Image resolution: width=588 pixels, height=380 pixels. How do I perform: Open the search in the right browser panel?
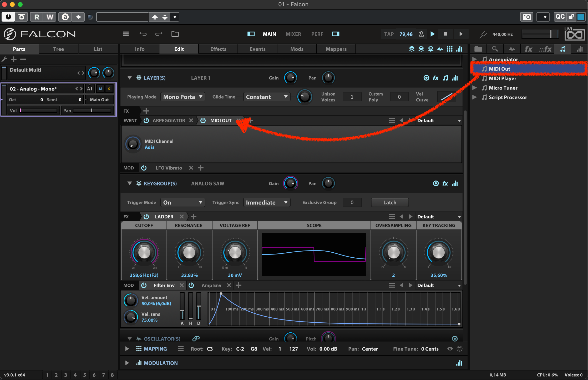[495, 49]
